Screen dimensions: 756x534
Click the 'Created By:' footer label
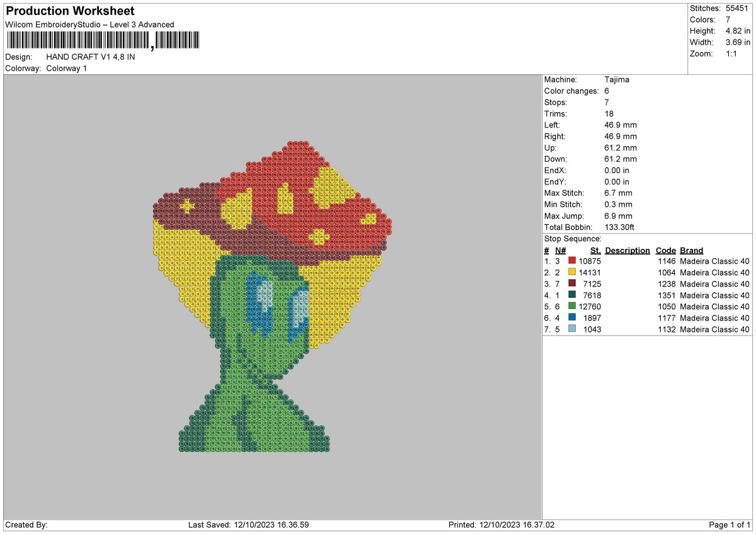(26, 525)
